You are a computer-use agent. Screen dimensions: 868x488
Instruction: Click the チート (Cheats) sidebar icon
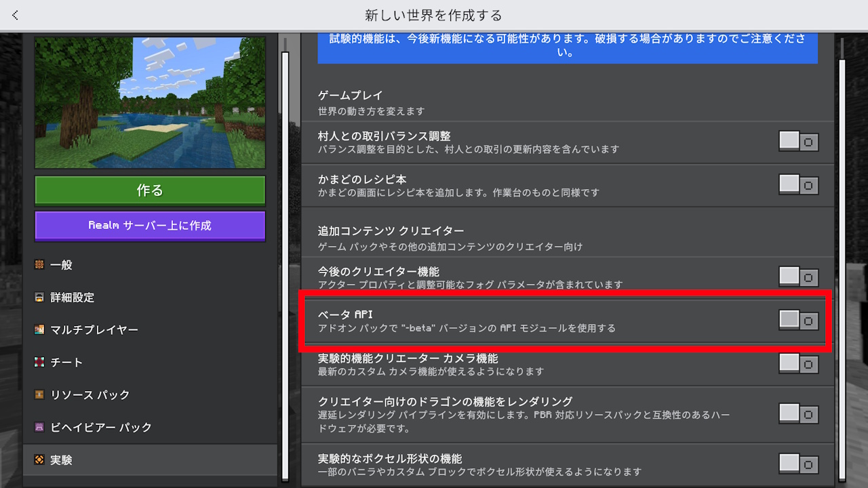click(x=39, y=363)
